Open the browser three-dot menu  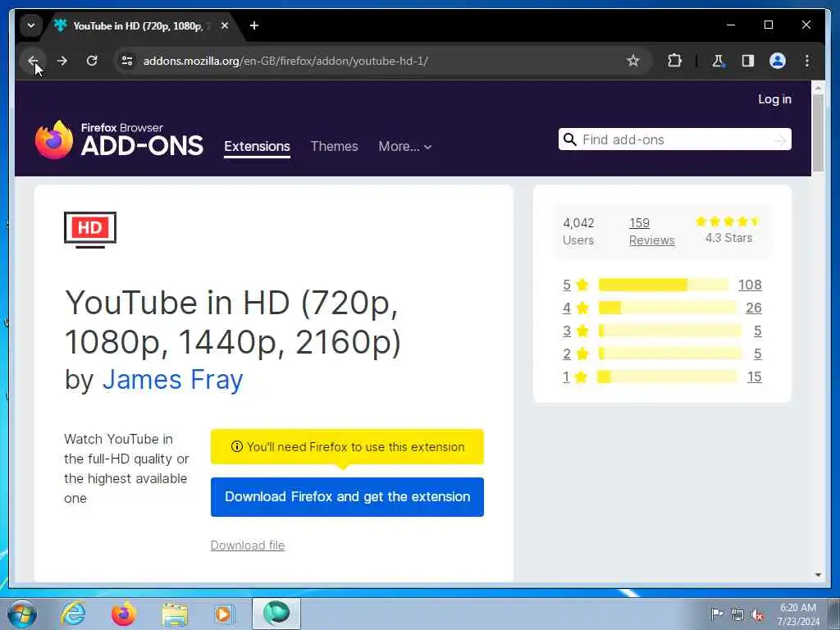807,61
